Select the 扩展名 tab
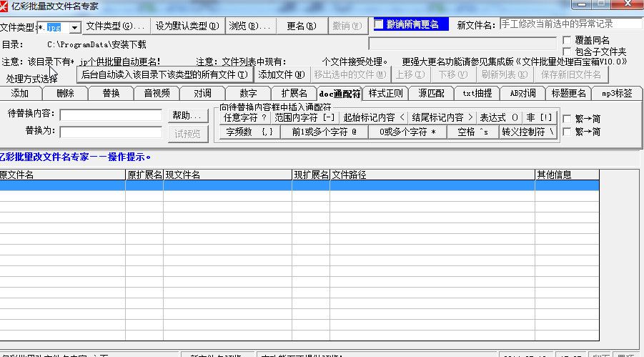 pyautogui.click(x=294, y=93)
